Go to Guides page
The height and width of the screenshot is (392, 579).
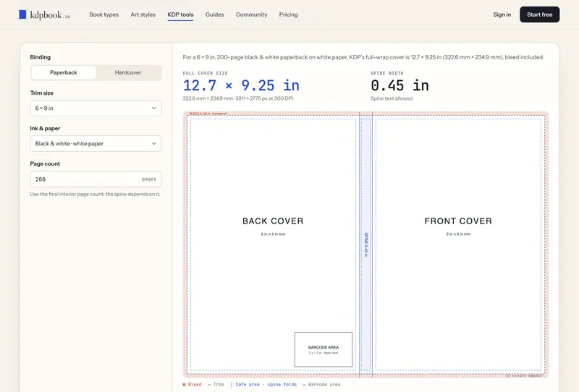[x=214, y=14]
